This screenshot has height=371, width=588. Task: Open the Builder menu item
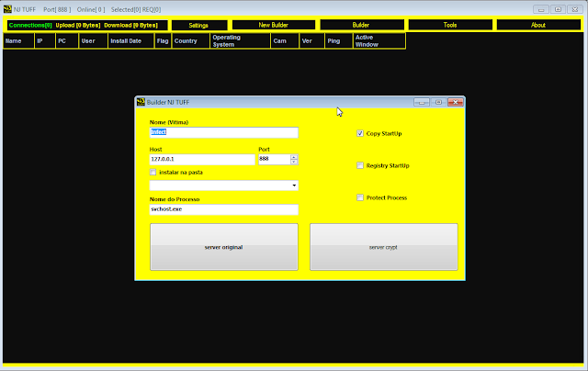point(362,25)
